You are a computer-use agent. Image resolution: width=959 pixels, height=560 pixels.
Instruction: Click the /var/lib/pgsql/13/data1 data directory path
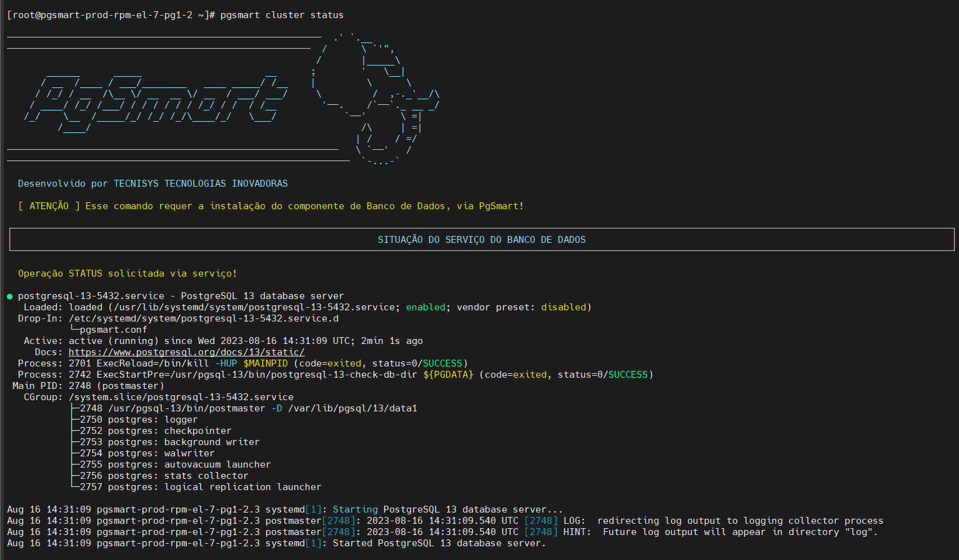353,408
